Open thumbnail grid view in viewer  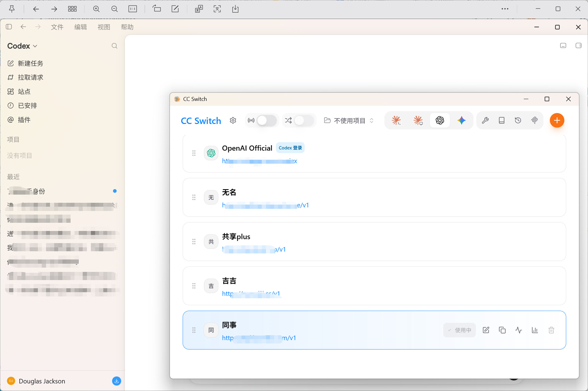72,9
